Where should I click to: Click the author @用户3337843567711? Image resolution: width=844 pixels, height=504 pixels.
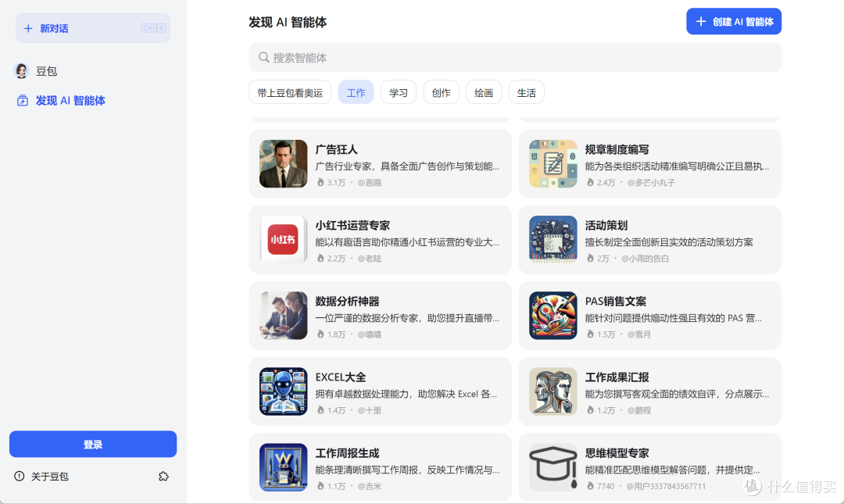[666, 486]
